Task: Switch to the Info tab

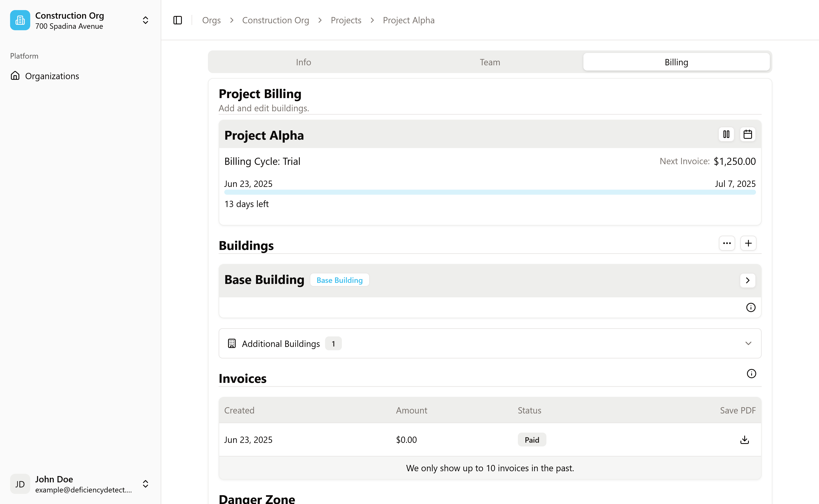Action: [x=303, y=62]
